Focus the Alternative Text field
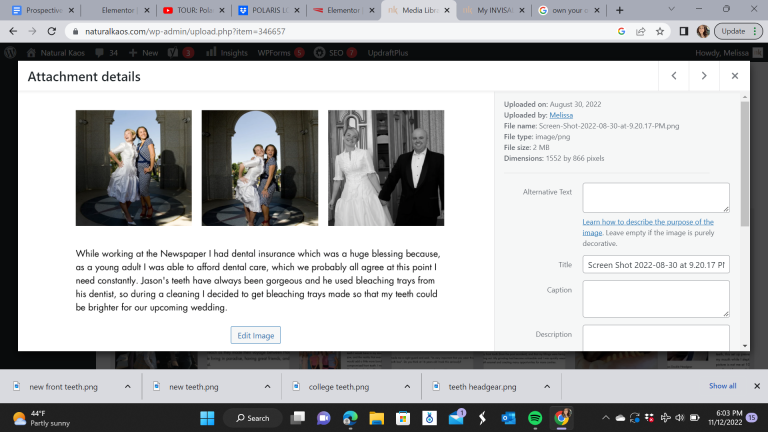Image resolution: width=768 pixels, height=432 pixels. tap(656, 197)
